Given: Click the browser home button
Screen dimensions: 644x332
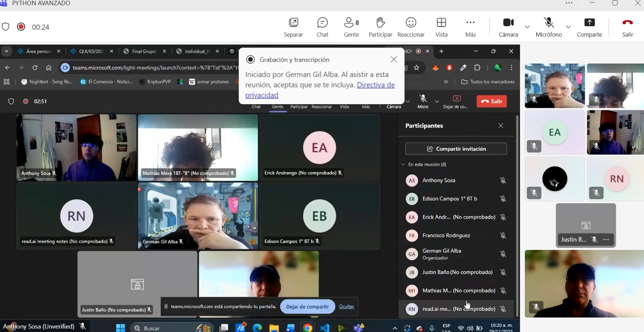Looking at the screenshot, I should pyautogui.click(x=49, y=68).
